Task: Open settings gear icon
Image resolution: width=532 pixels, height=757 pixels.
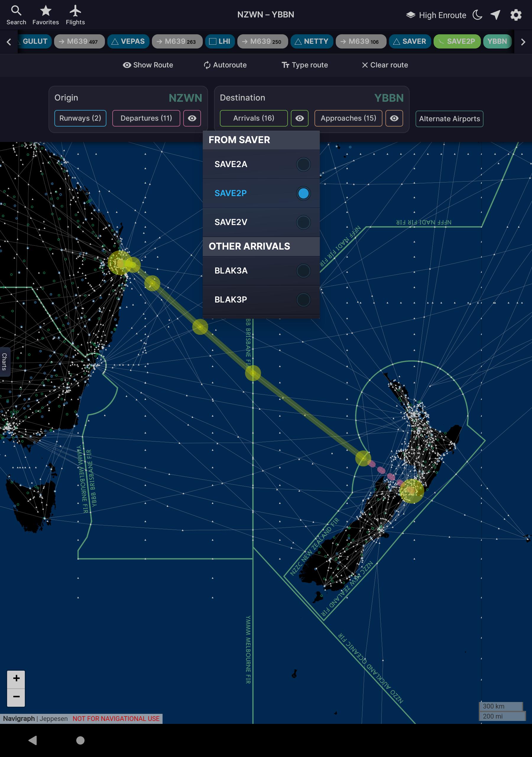Action: (x=516, y=15)
